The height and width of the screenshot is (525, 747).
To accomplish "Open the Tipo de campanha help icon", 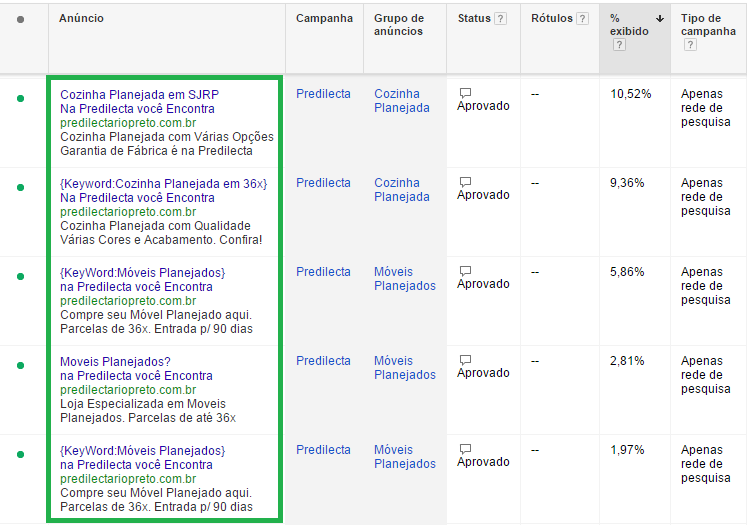I will click(690, 45).
